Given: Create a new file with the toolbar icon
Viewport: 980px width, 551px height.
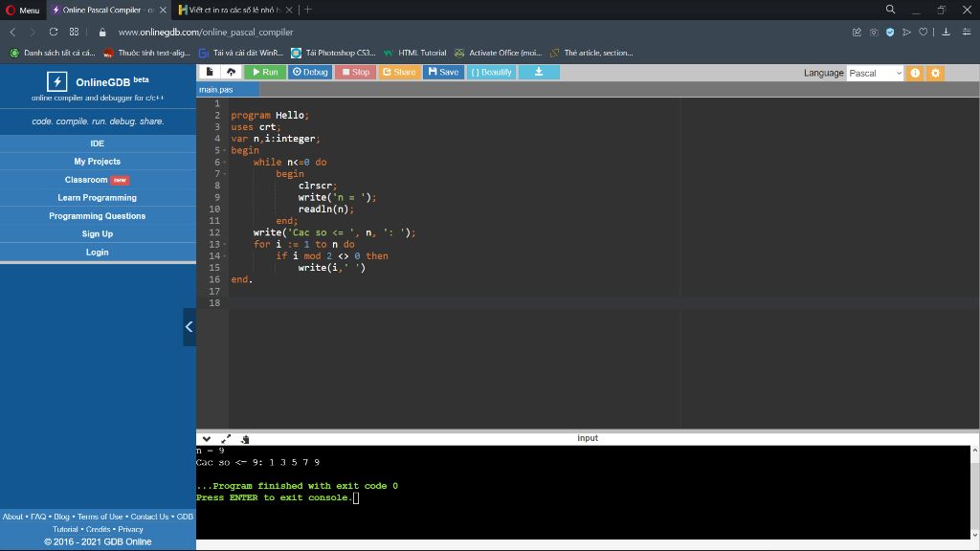Looking at the screenshot, I should [x=210, y=73].
